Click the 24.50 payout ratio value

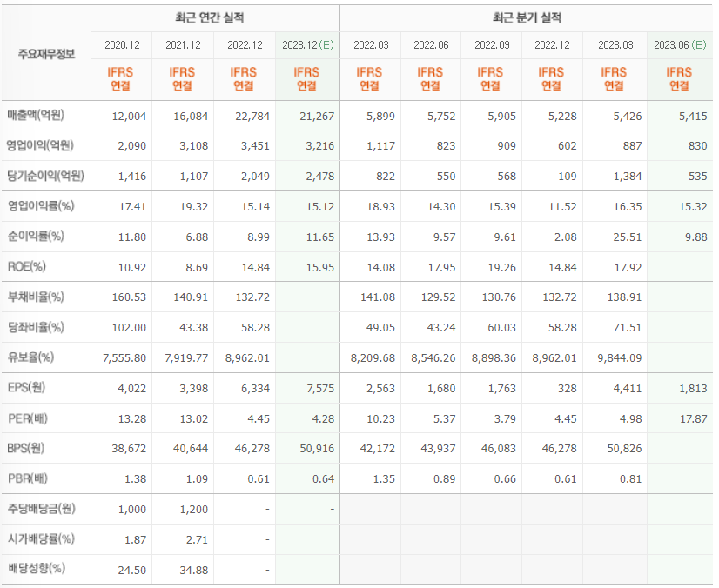coord(132,570)
